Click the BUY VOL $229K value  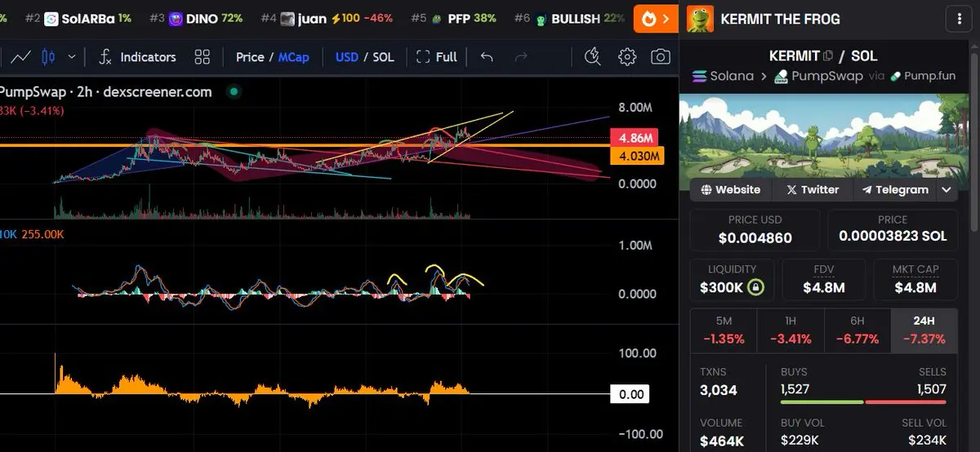[x=800, y=441]
